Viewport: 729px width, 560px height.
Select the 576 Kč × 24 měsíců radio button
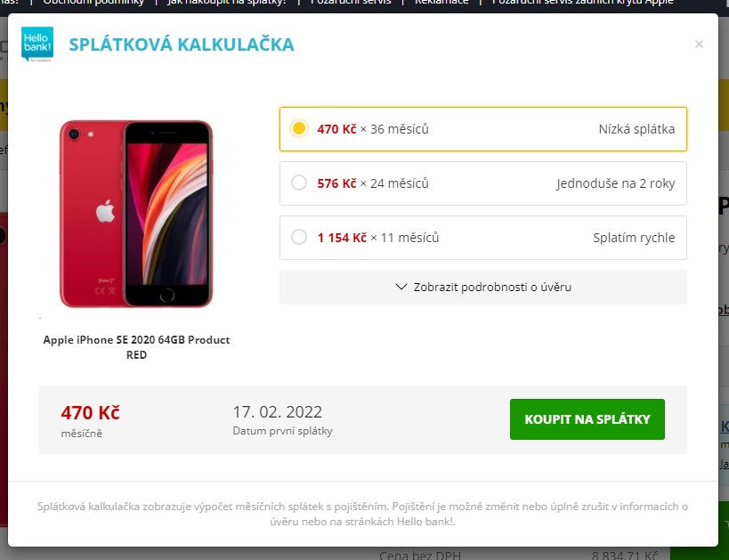coord(299,183)
